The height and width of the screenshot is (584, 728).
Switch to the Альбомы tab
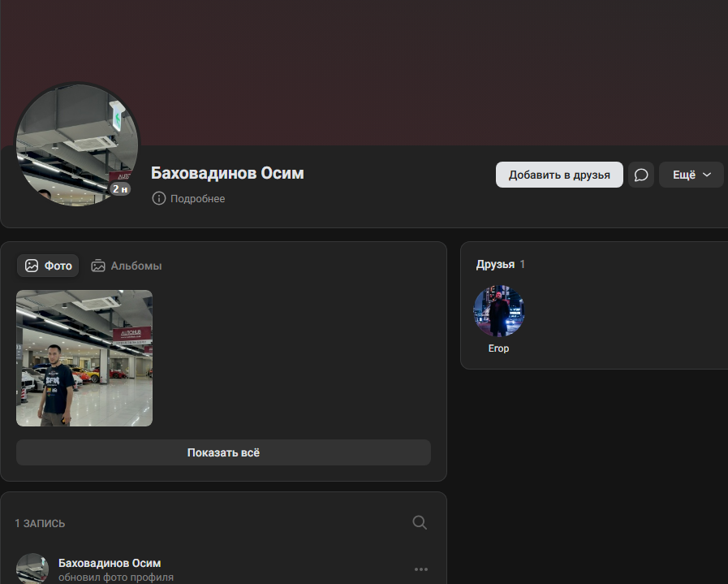[x=127, y=266]
